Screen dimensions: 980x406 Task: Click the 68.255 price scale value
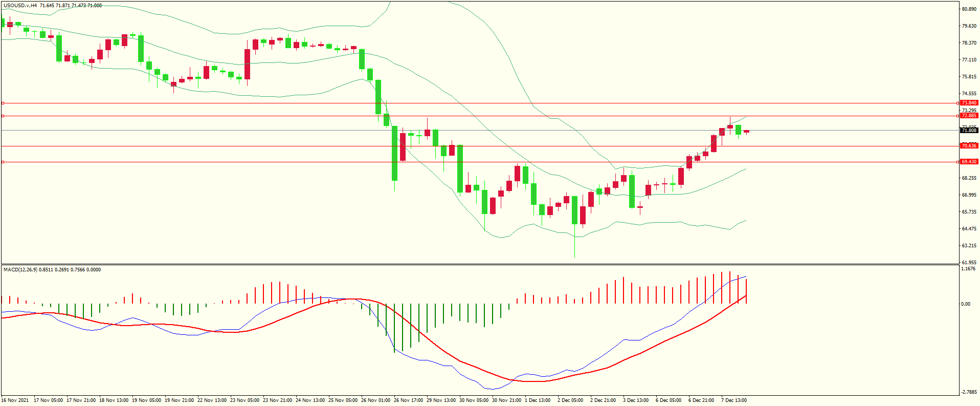point(969,178)
